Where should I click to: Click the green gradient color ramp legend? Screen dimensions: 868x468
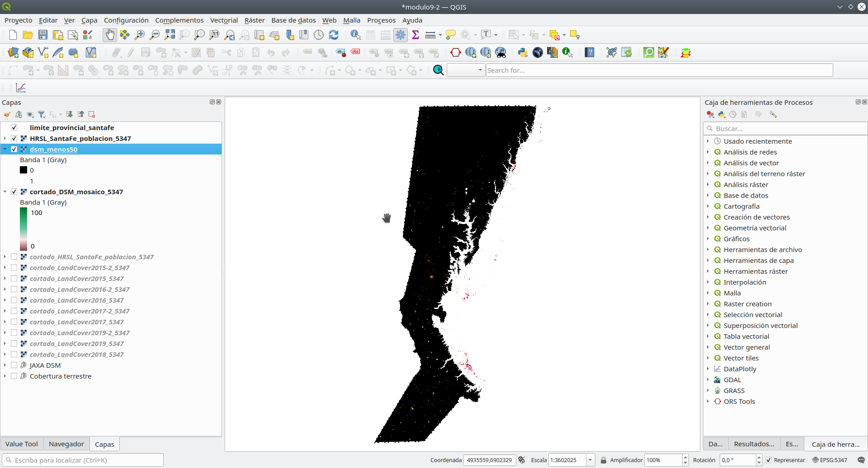24,229
